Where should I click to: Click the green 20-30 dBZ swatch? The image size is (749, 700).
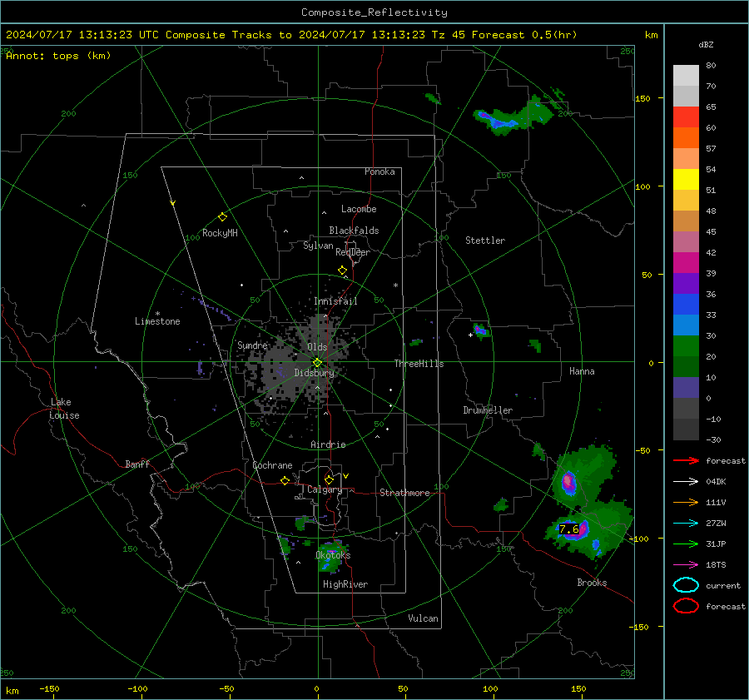(686, 346)
